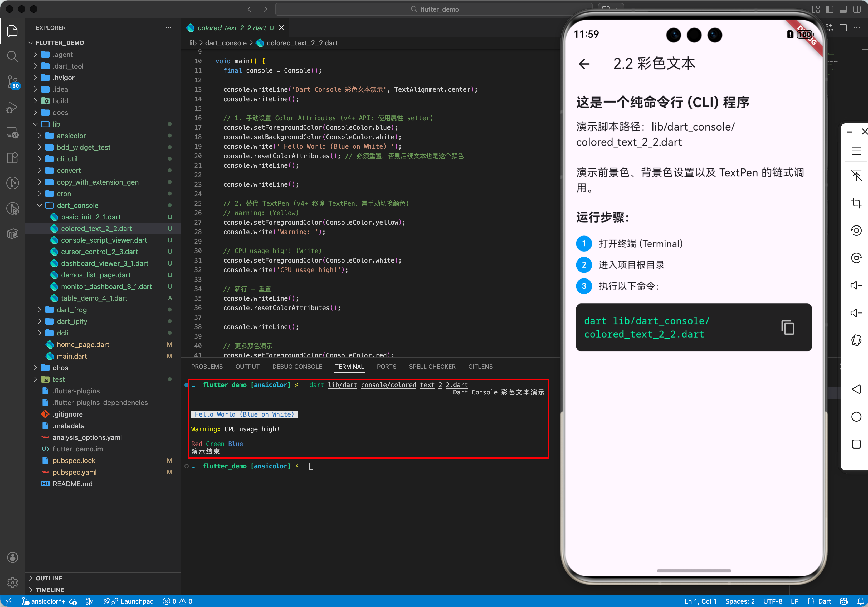Select the crop tool in the mirror toolbar

pyautogui.click(x=857, y=203)
